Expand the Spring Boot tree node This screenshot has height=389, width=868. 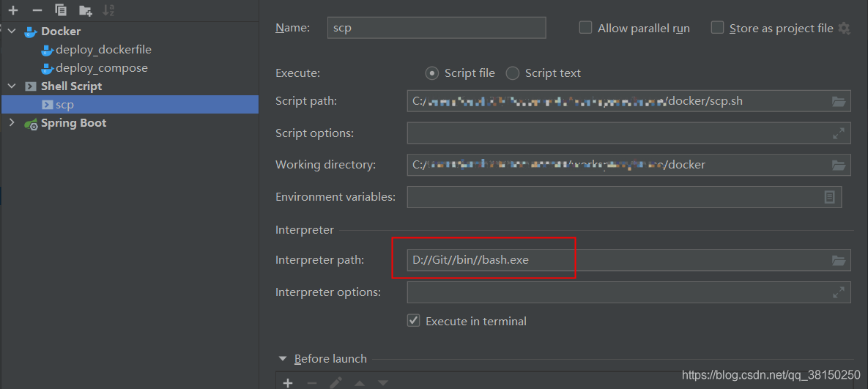12,123
